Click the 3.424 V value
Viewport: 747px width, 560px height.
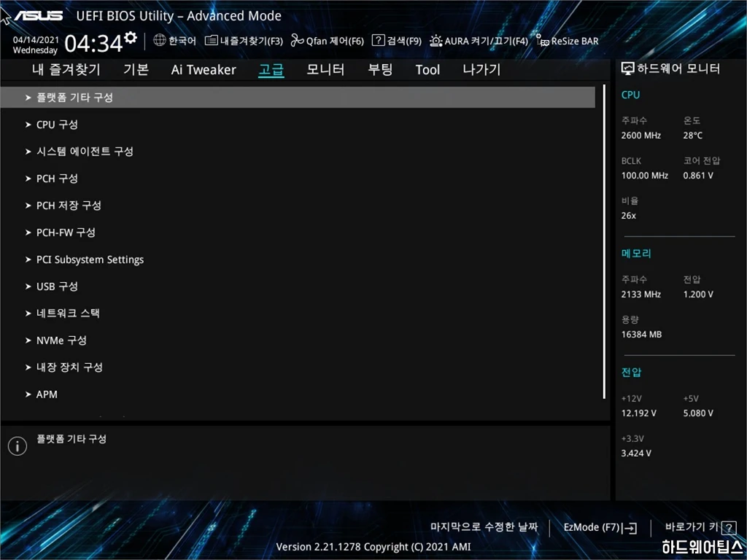tap(636, 454)
